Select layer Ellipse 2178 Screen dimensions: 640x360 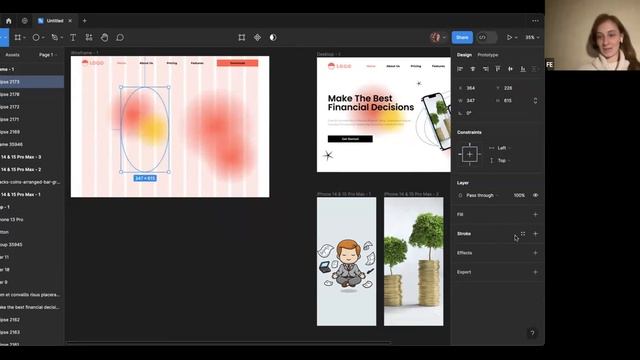[32, 94]
